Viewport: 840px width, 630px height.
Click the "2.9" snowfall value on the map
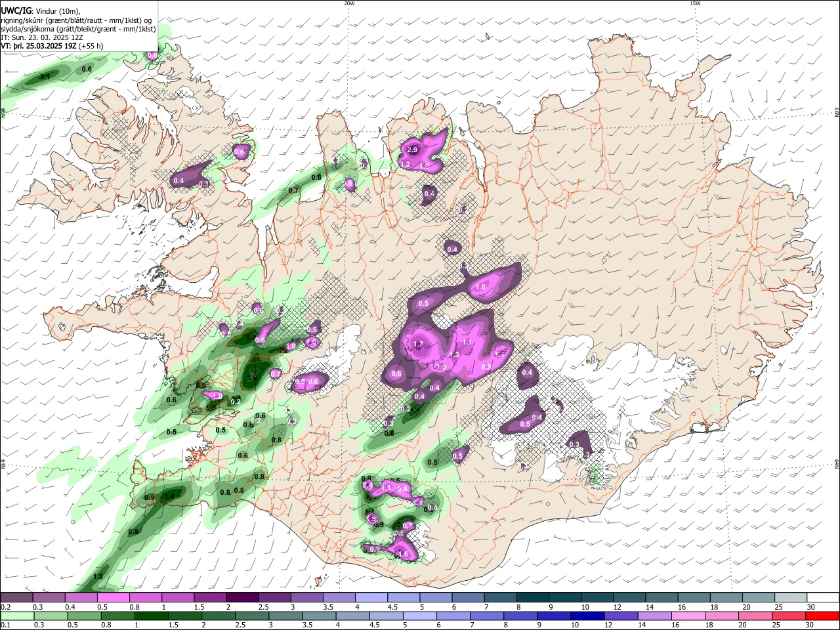pos(413,151)
